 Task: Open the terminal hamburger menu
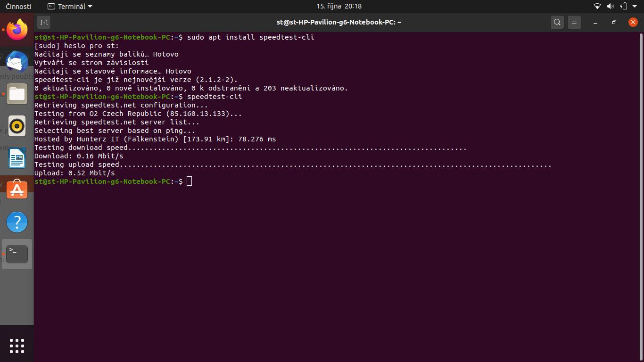(574, 22)
